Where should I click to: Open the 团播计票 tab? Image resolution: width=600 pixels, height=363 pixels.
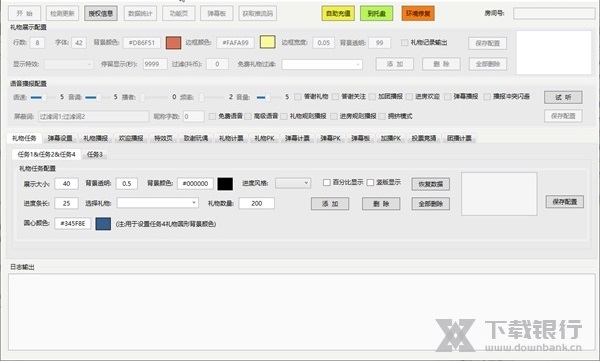tap(459, 138)
